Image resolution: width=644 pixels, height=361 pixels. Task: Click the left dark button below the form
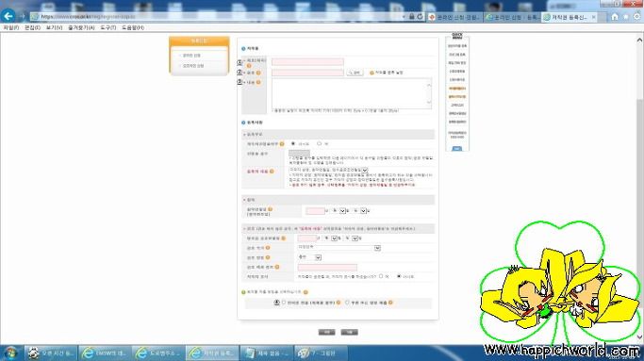point(326,332)
